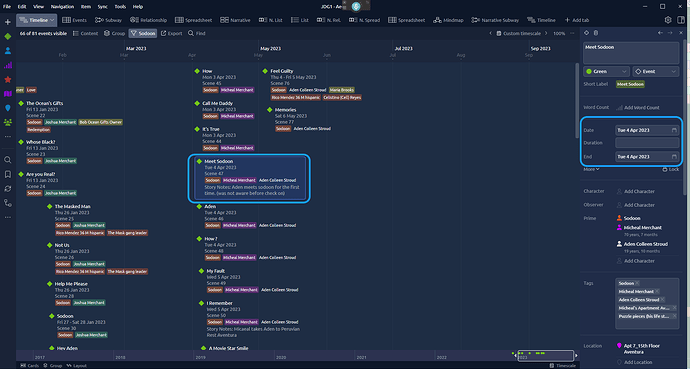690x369 pixels.
Task: Click Export in the toolbar
Action: [x=171, y=33]
